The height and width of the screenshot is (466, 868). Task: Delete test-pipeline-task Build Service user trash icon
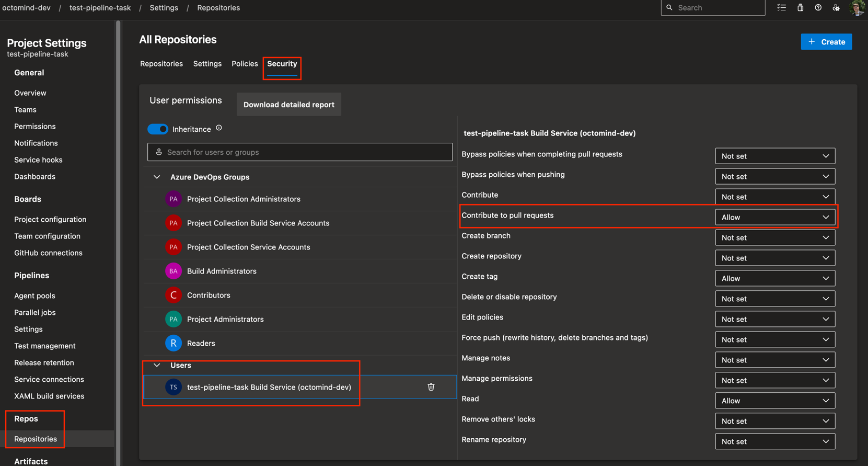pos(431,387)
